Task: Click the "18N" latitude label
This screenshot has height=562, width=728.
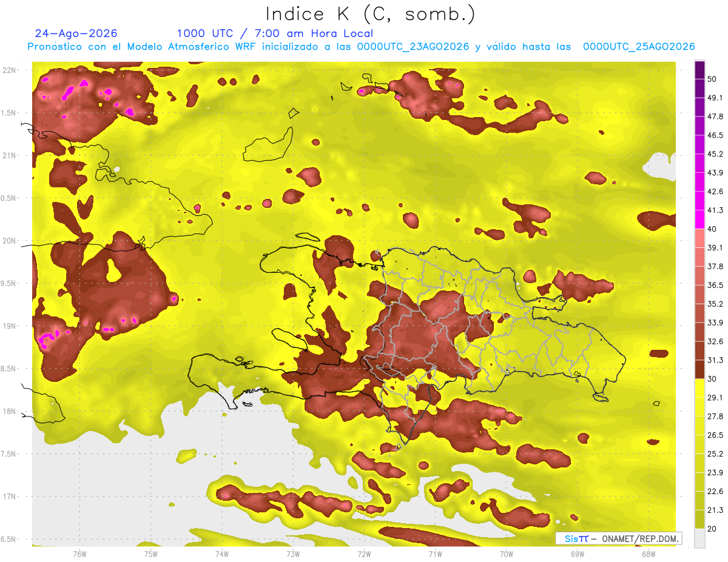Action: (x=10, y=411)
